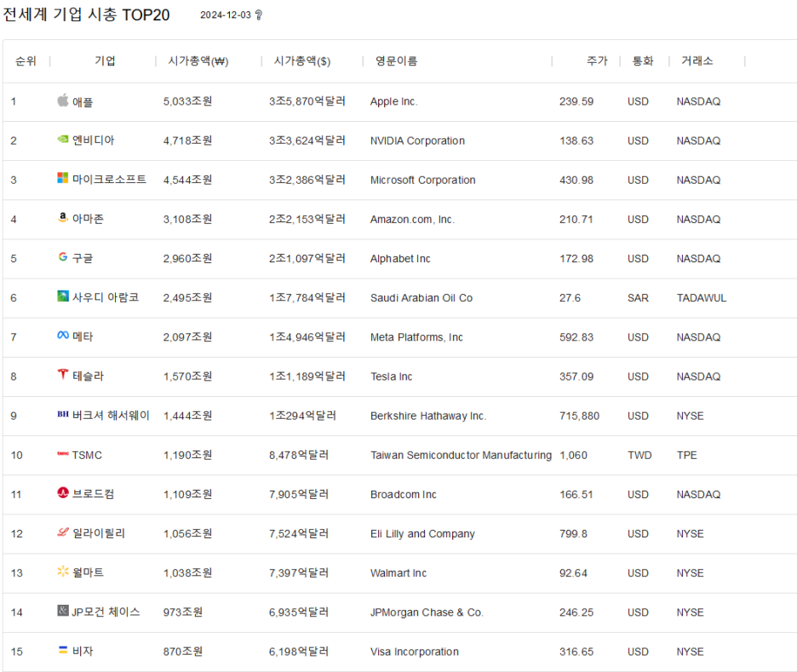
Task: Click the 3조3,624억달러 market cap value
Action: (307, 141)
